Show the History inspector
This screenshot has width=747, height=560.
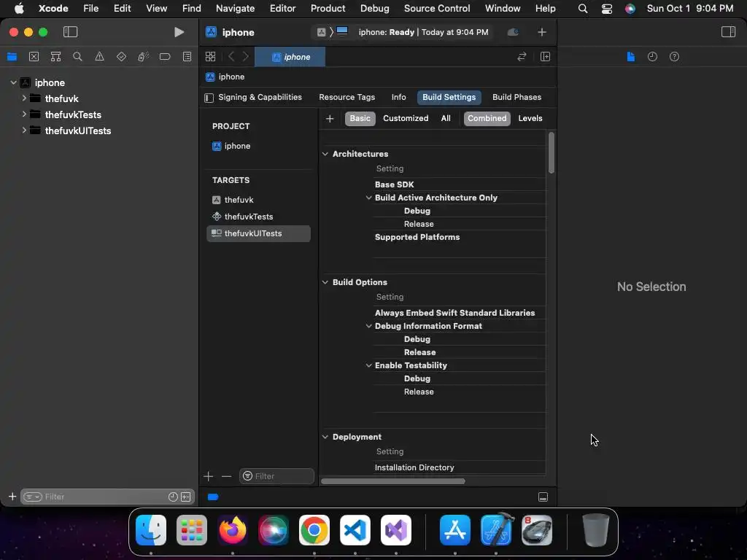coord(652,57)
